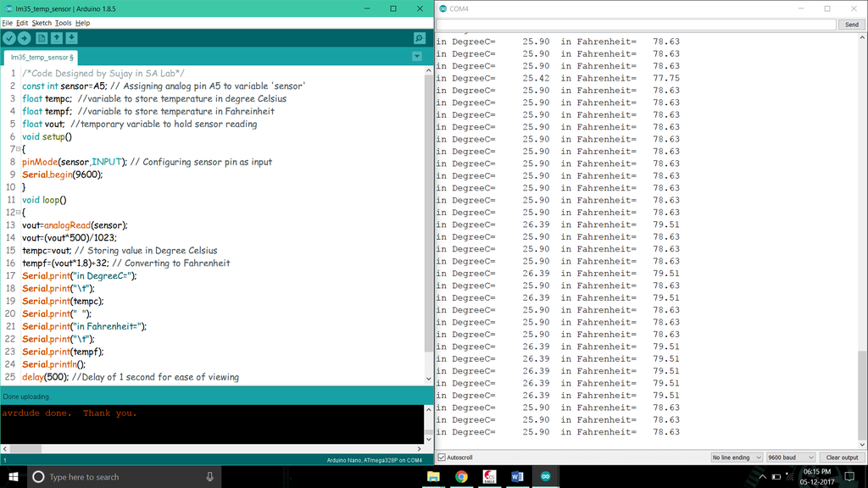Click 'delay(500);' on line 25
Screen dimensions: 868x488
[46, 377]
